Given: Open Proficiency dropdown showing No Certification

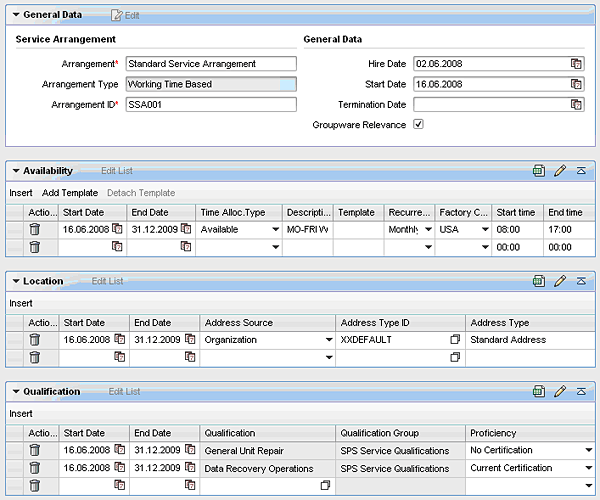Looking at the screenshot, I should [x=588, y=450].
